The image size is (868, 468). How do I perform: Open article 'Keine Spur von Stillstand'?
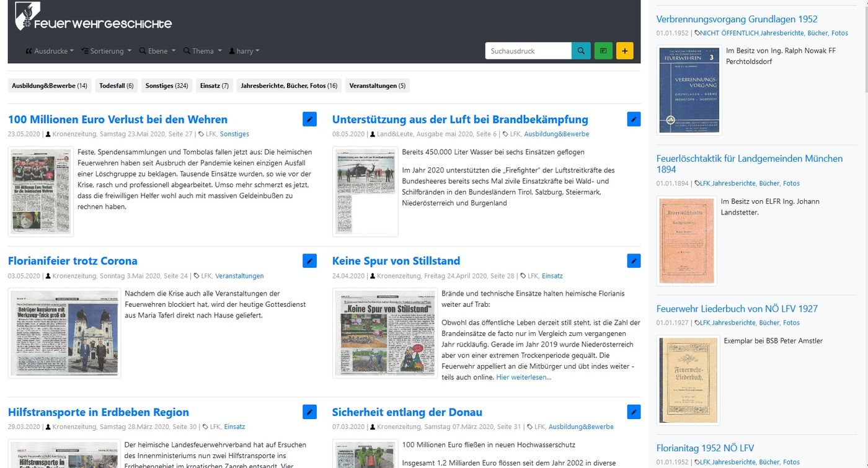(396, 261)
